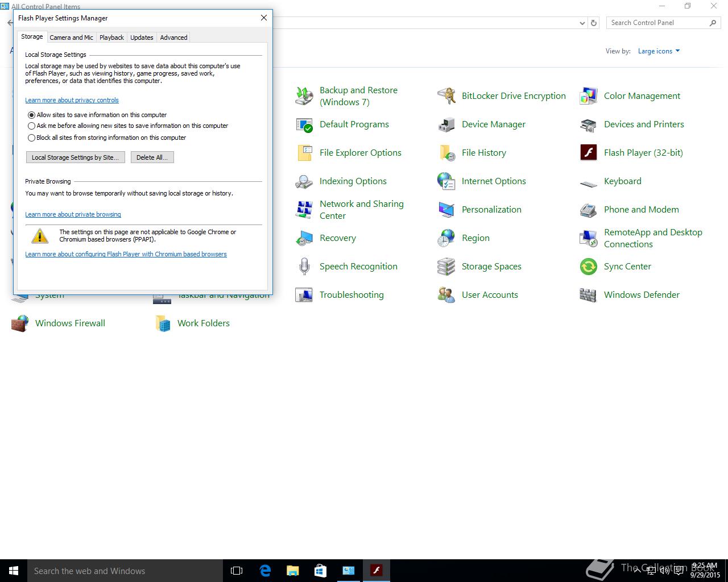Click the Search Control Panel field
The height and width of the screenshot is (582, 728).
(657, 23)
